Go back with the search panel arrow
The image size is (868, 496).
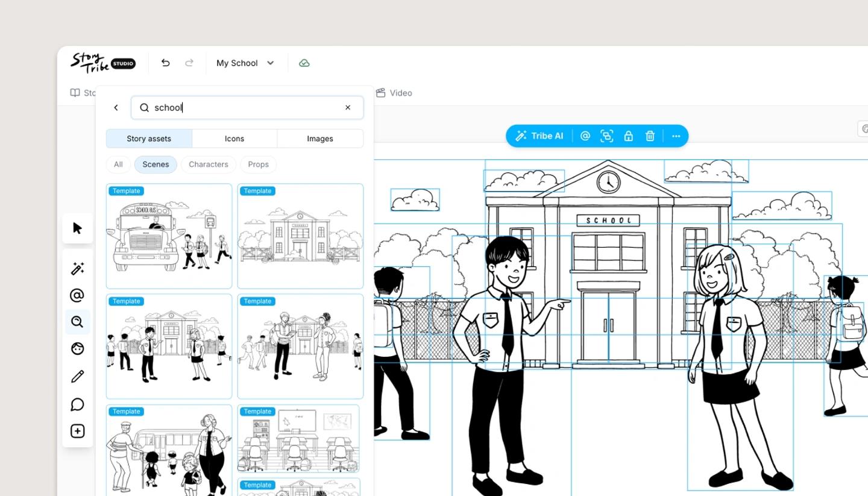116,108
